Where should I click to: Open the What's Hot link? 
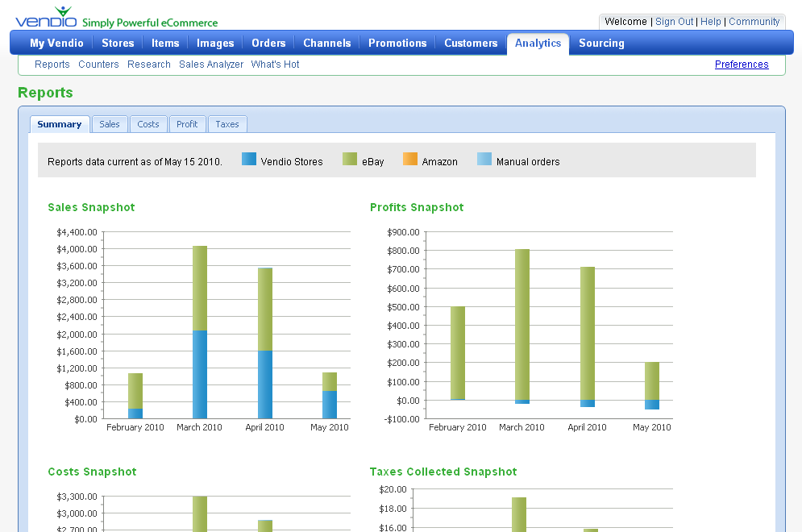(x=275, y=64)
